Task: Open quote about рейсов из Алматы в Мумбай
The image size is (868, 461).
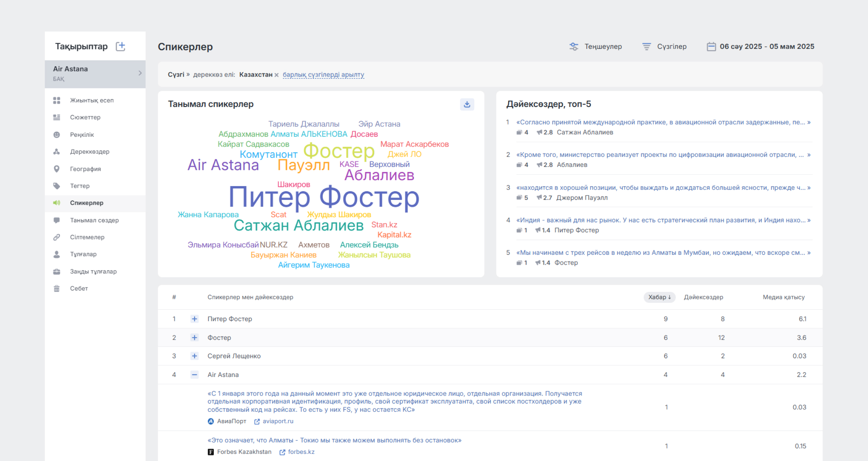Action: [x=663, y=253]
